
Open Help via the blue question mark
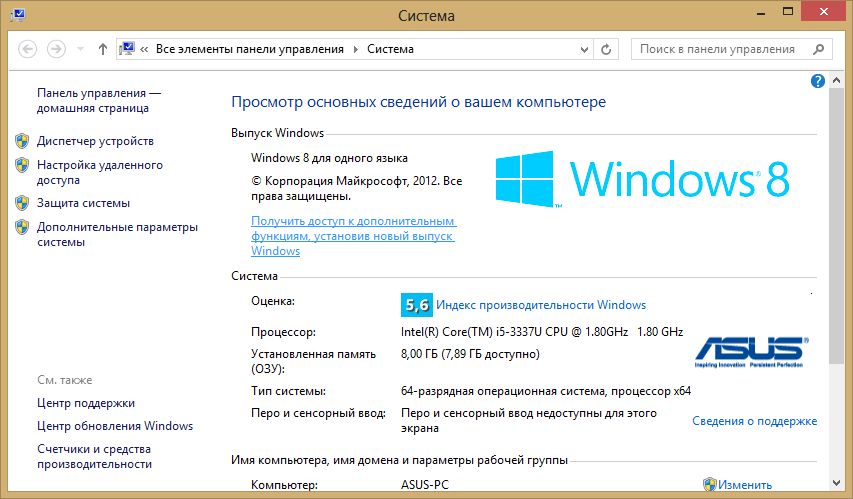pos(818,80)
